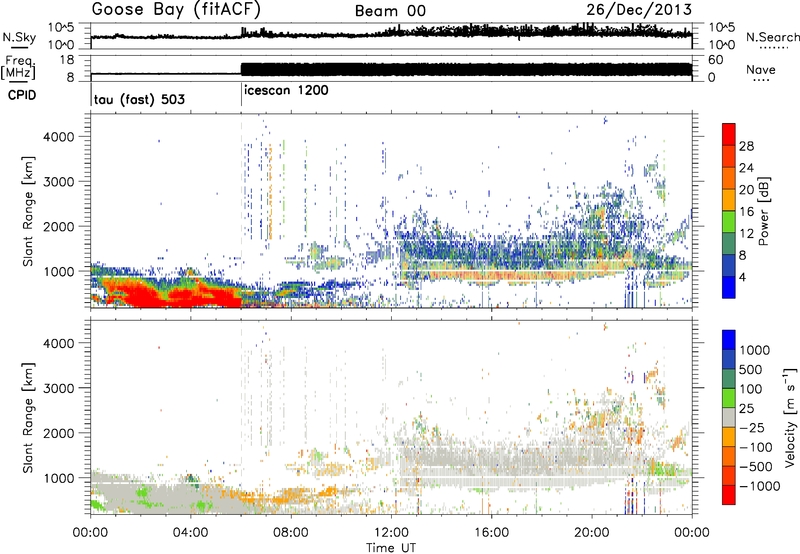The image size is (800, 554).
Task: Click the 'Freq. [MHz]' axis label
Action: (18, 68)
